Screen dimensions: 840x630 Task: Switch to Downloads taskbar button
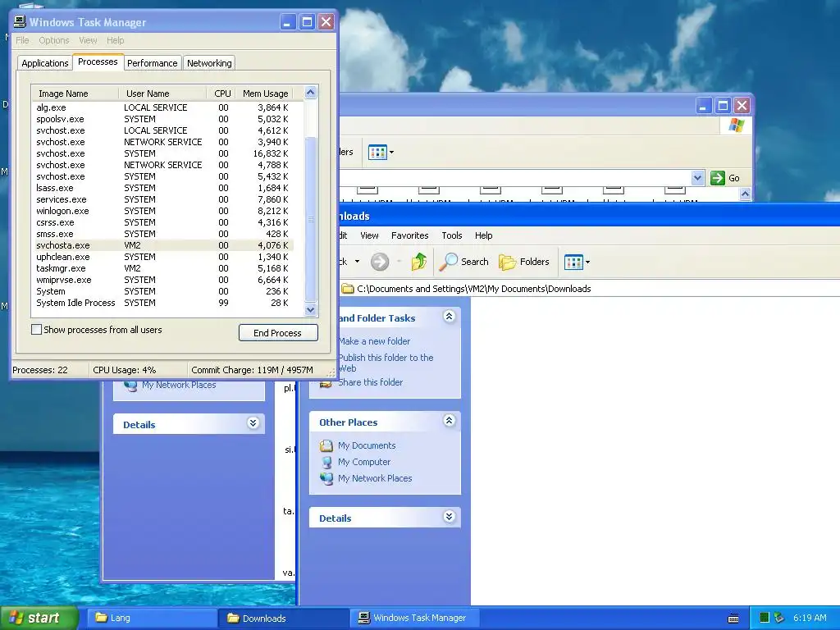pos(284,618)
